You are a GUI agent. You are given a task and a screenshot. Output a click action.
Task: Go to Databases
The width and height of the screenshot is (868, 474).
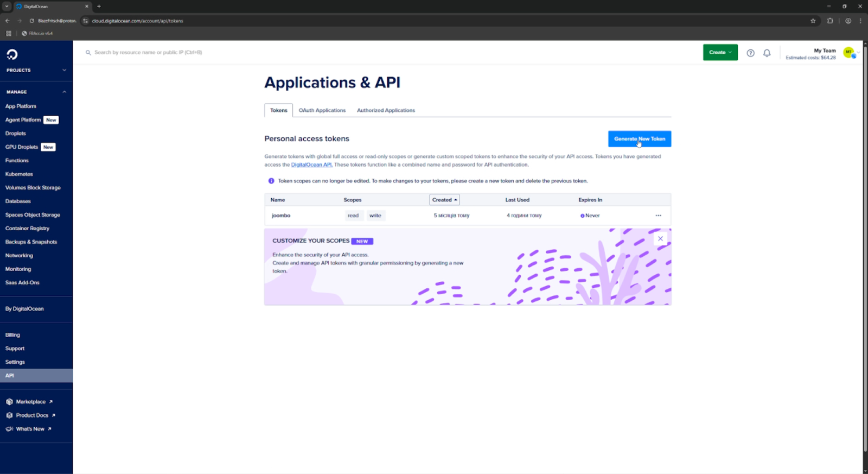[x=18, y=201]
